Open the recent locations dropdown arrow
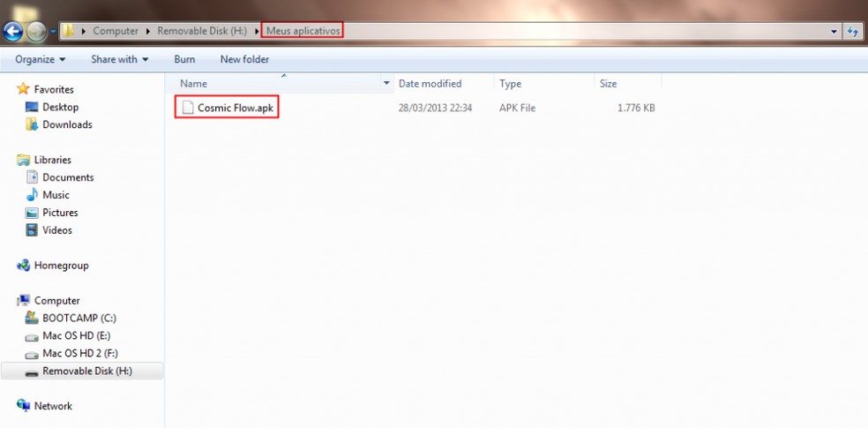The image size is (868, 428). pos(53,32)
